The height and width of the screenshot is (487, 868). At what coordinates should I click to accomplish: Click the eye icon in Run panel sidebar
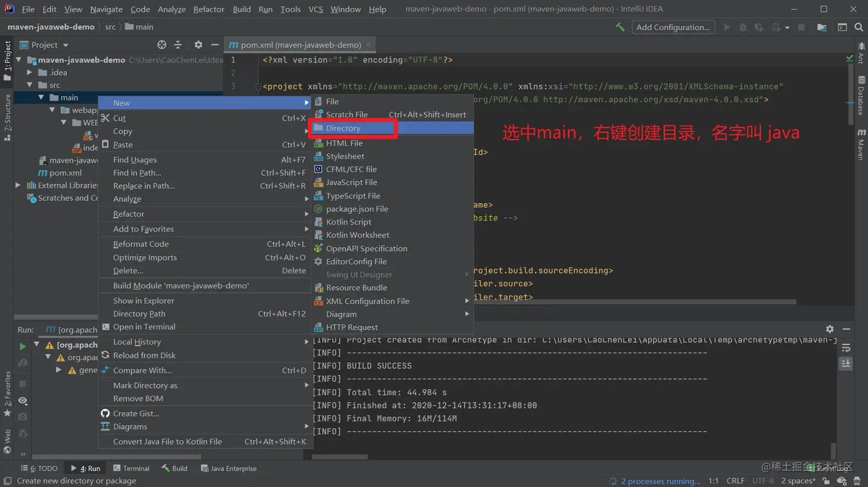22,400
